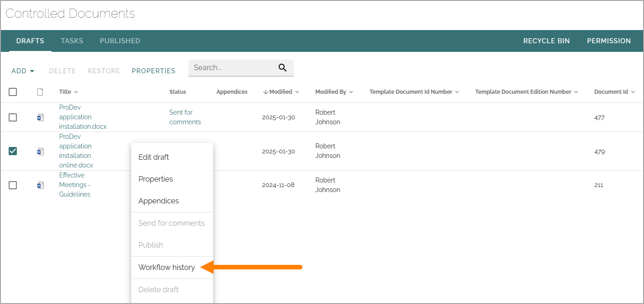Image resolution: width=644 pixels, height=304 pixels.
Task: Click the document id 477 cell
Action: pyautogui.click(x=599, y=117)
